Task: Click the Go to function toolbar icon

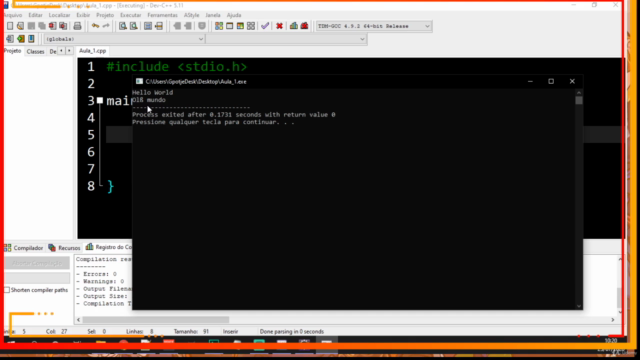Action: [x=148, y=26]
